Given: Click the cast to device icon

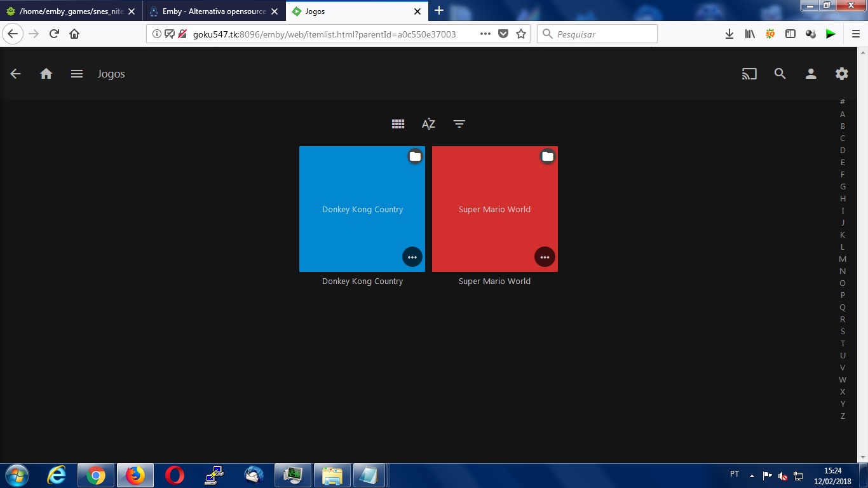Looking at the screenshot, I should (x=749, y=74).
